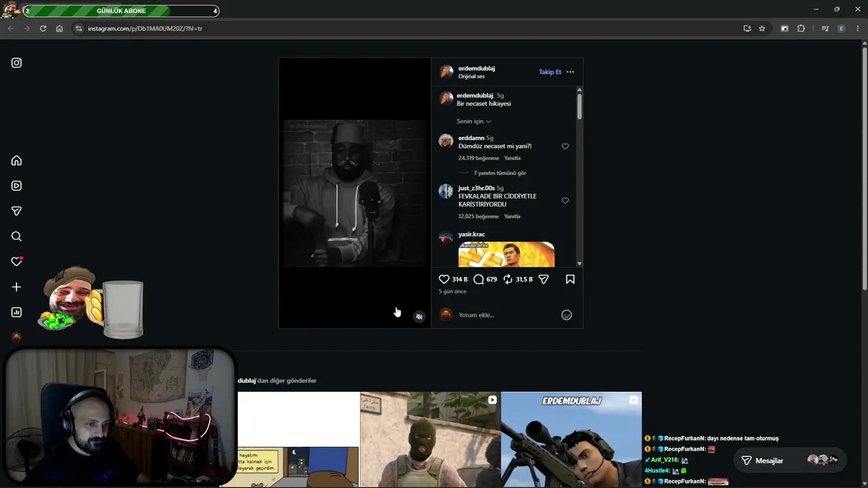Reply to erddamn's comment via Yanıtla
The image size is (868, 488).
click(x=513, y=158)
